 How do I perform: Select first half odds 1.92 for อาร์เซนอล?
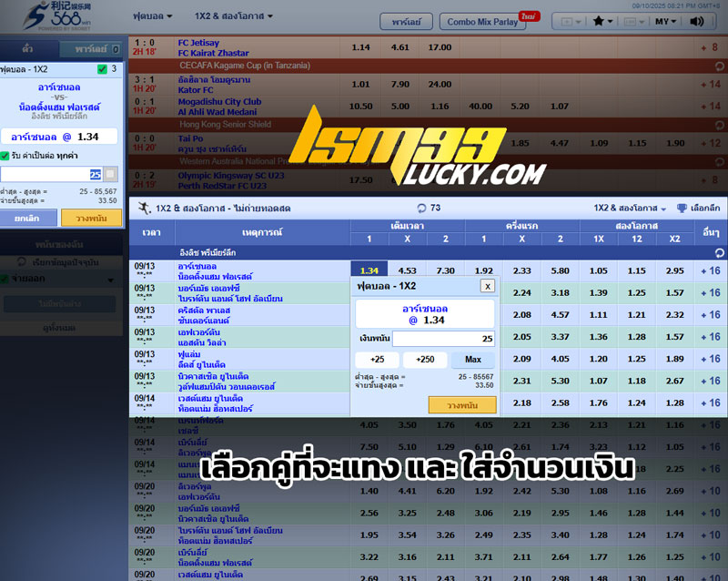click(484, 270)
